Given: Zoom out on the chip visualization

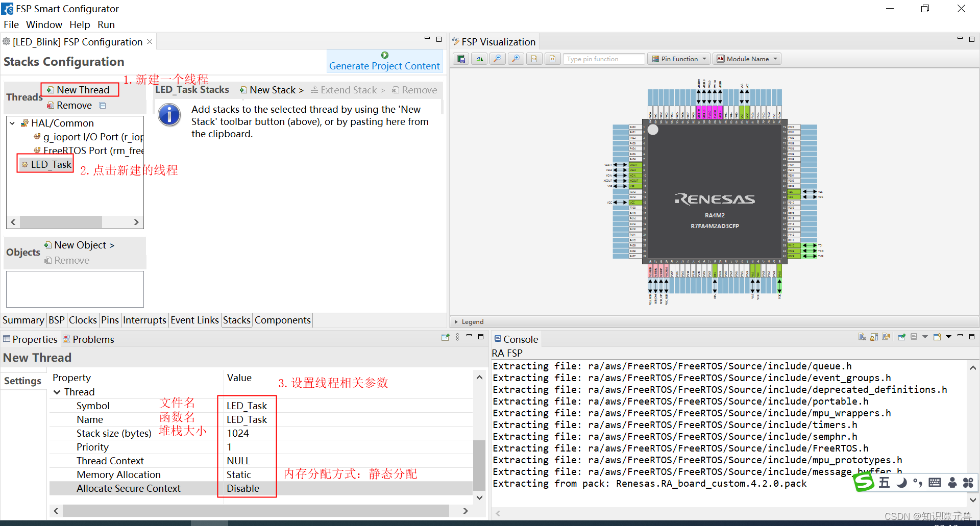Looking at the screenshot, I should pos(497,59).
